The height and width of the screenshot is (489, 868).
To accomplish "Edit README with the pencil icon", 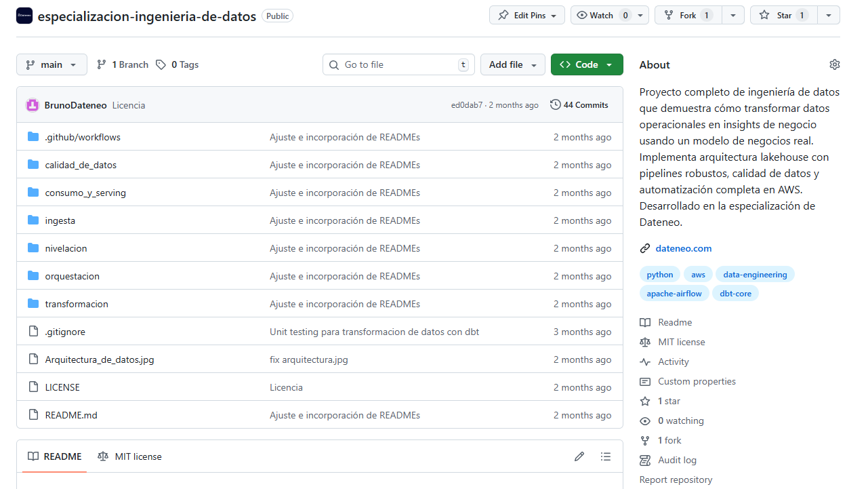I will (579, 456).
